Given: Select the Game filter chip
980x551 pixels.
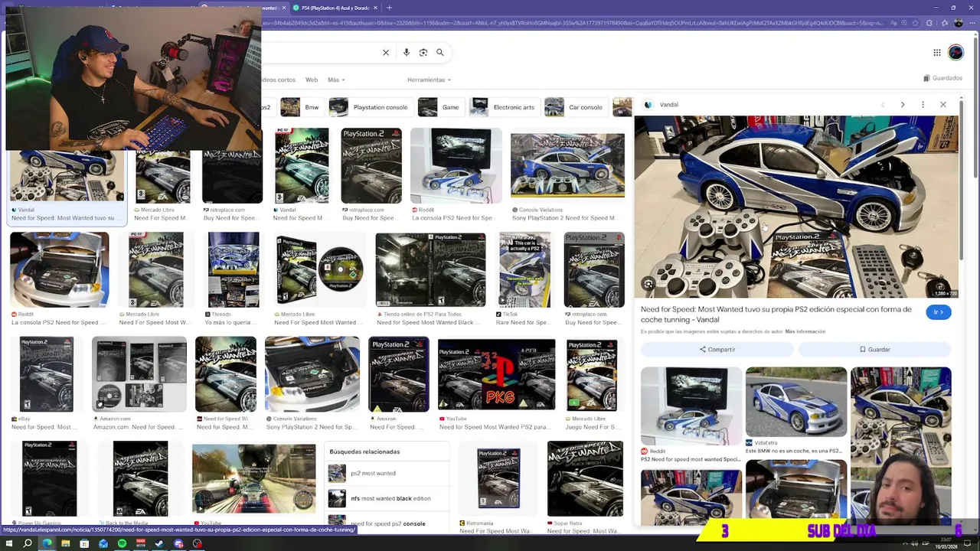Looking at the screenshot, I should 441,107.
